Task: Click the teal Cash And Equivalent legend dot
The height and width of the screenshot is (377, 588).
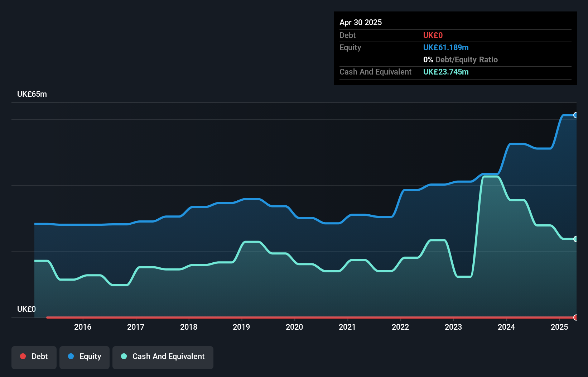Action: pos(124,356)
